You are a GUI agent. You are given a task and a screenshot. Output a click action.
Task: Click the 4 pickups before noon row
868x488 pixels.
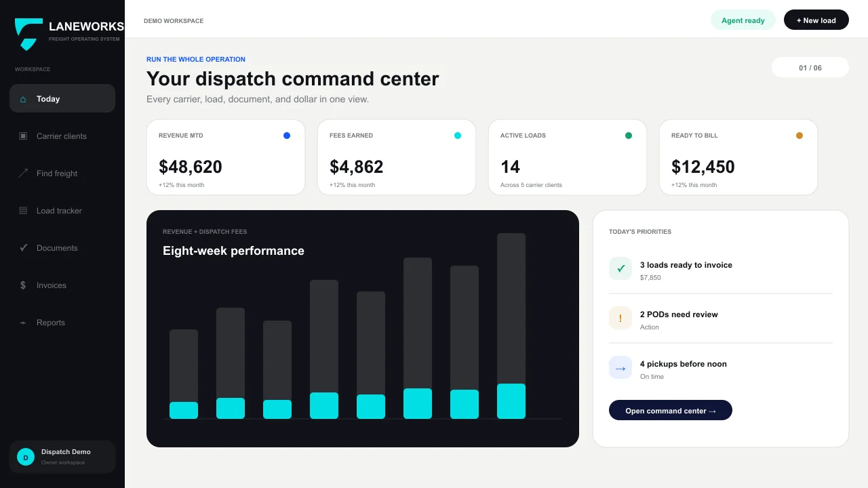(721, 367)
